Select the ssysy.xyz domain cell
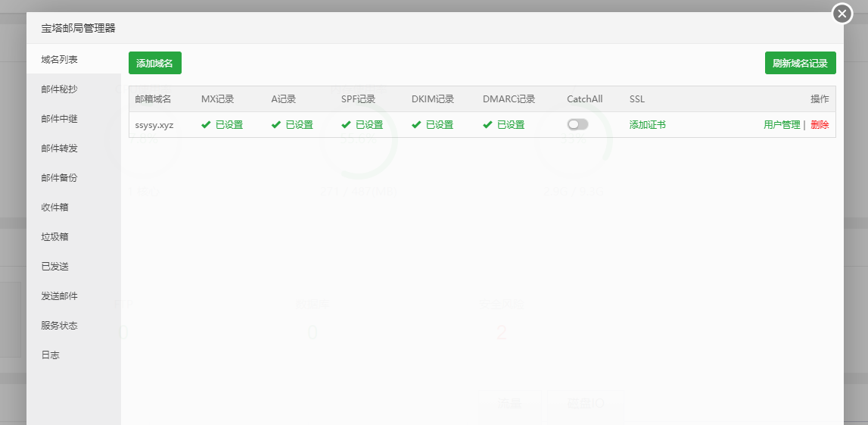The height and width of the screenshot is (425, 868). 154,125
